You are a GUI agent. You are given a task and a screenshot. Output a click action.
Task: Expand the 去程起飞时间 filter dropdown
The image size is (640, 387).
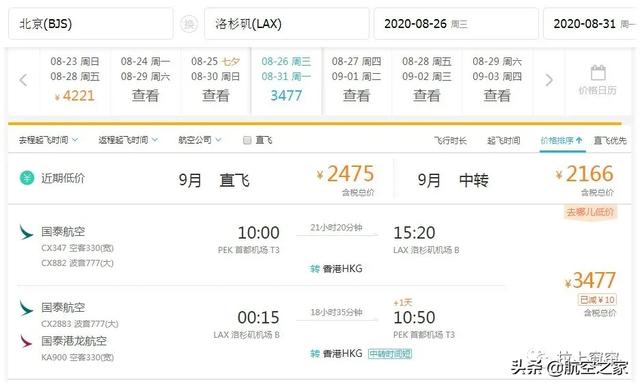(x=48, y=140)
